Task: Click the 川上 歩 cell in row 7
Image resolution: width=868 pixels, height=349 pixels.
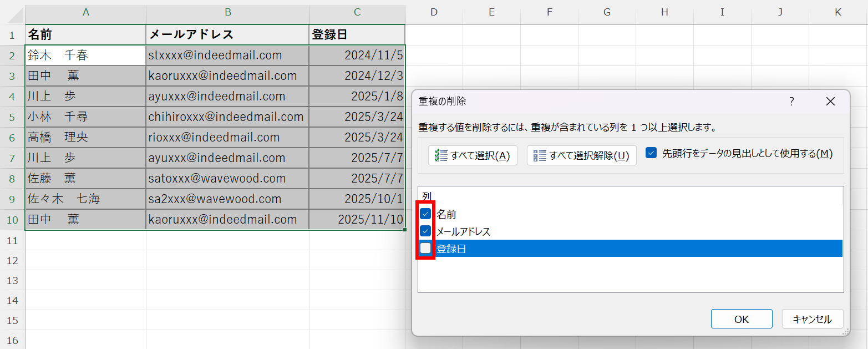Action: (x=86, y=158)
